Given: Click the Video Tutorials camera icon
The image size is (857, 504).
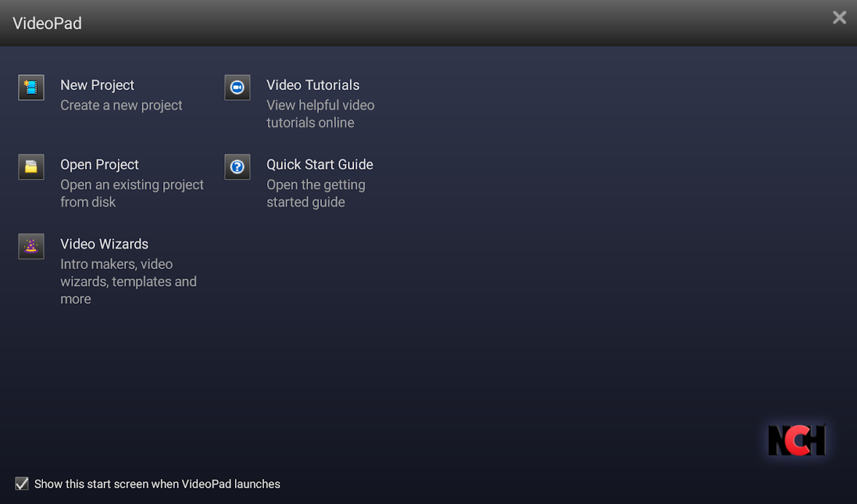Looking at the screenshot, I should pyautogui.click(x=238, y=88).
